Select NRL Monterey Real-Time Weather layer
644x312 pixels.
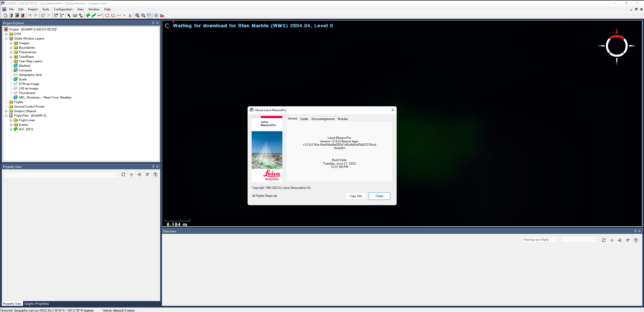pyautogui.click(x=45, y=98)
